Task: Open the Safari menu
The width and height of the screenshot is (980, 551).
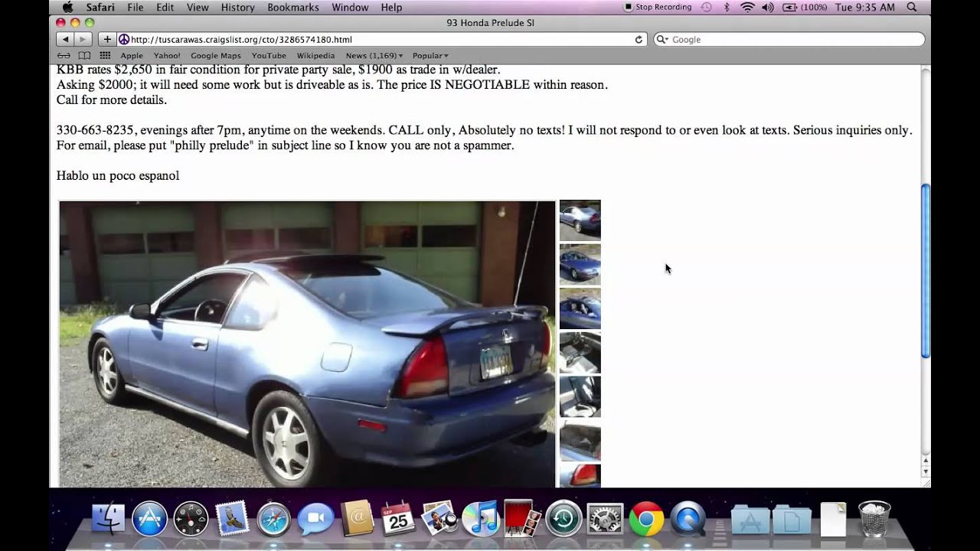Action: pos(100,7)
